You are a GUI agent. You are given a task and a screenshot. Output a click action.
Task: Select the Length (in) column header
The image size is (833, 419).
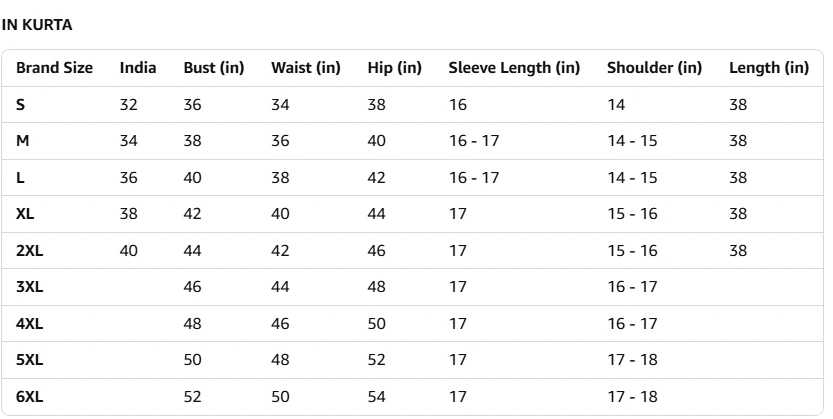pos(769,68)
